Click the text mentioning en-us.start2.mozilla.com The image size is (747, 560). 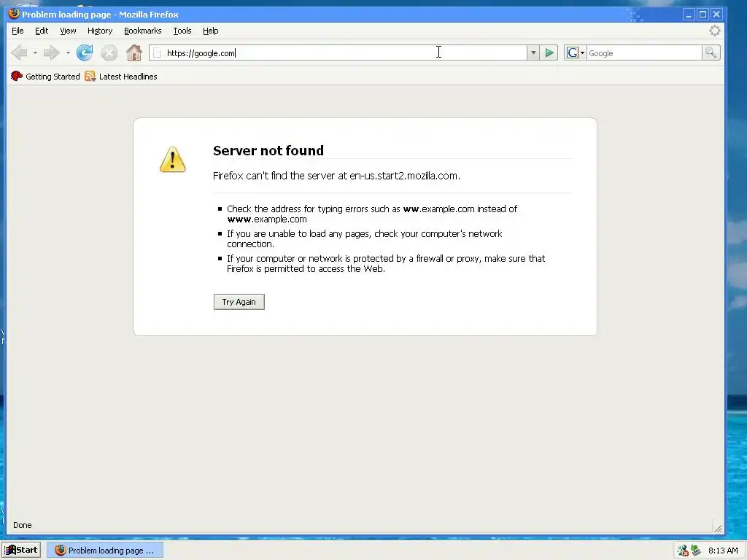336,176
